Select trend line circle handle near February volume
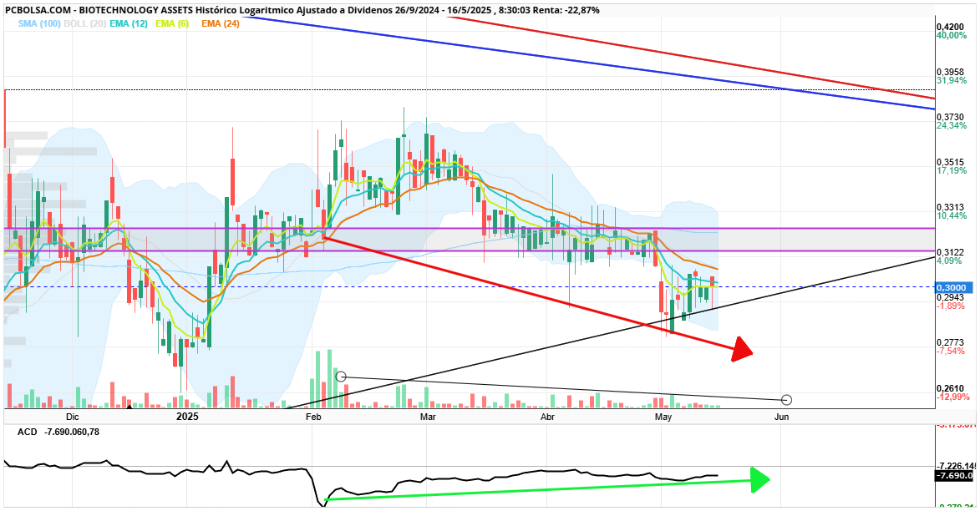Image resolution: width=980 pixels, height=511 pixels. point(341,377)
